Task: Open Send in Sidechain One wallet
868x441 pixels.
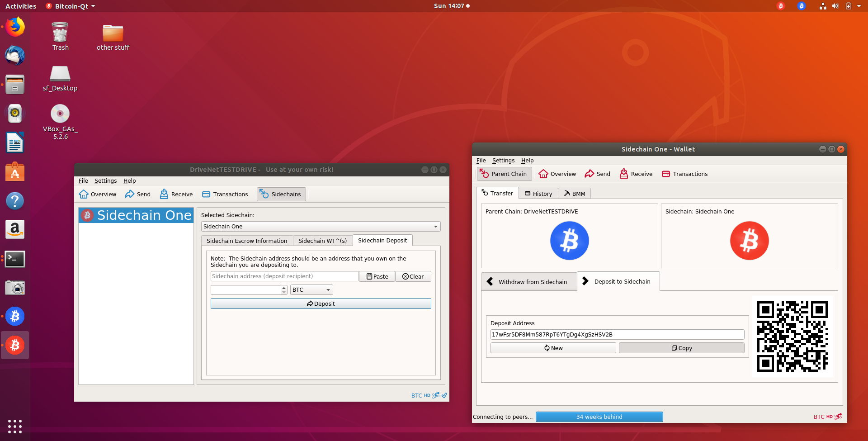Action: click(597, 174)
